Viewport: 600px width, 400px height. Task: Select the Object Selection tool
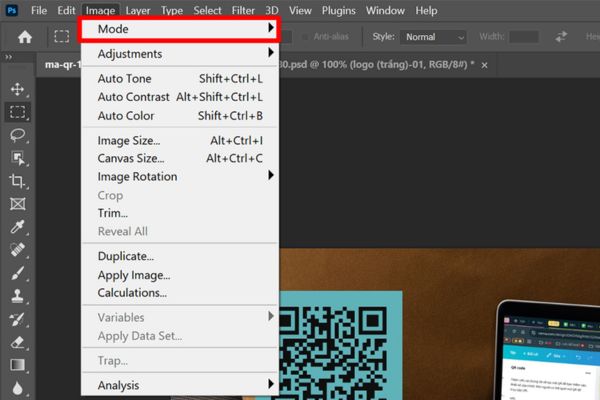point(17,158)
